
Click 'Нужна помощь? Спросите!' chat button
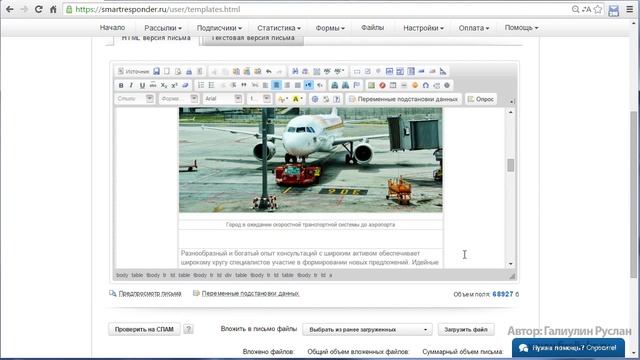click(x=568, y=348)
